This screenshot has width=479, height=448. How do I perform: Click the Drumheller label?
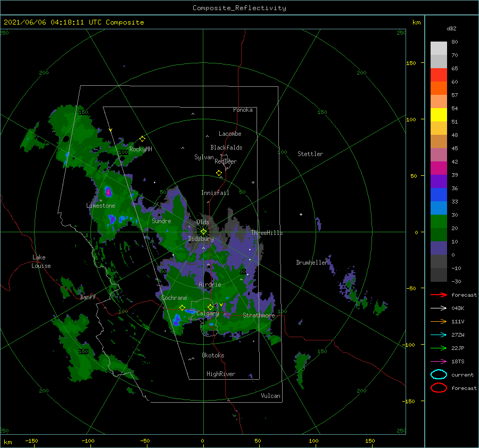tap(312, 263)
